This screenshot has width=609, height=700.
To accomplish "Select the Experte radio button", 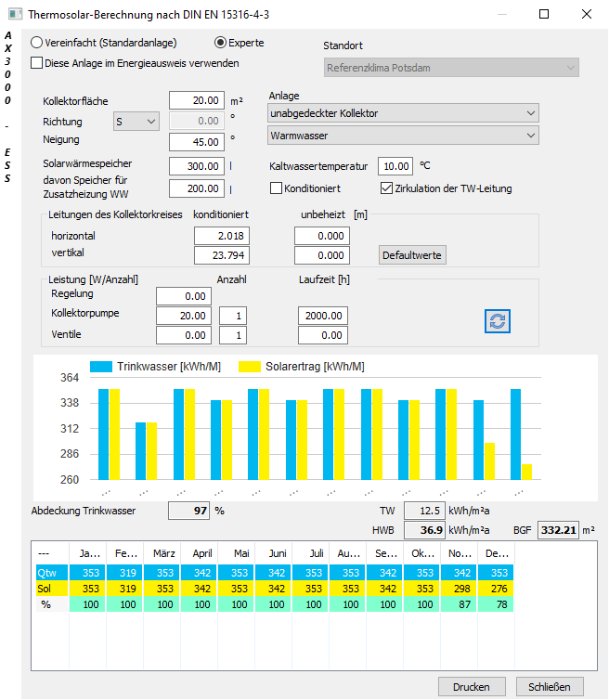I will click(x=220, y=43).
